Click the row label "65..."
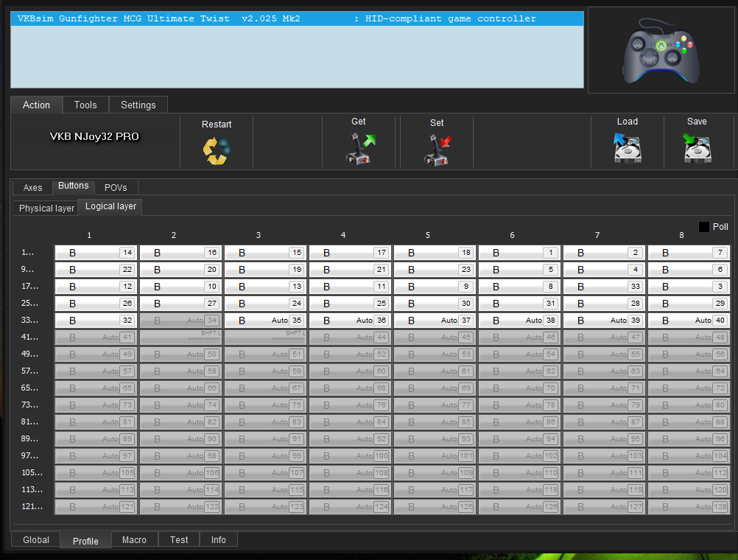Viewport: 738px width, 560px height. [29, 388]
